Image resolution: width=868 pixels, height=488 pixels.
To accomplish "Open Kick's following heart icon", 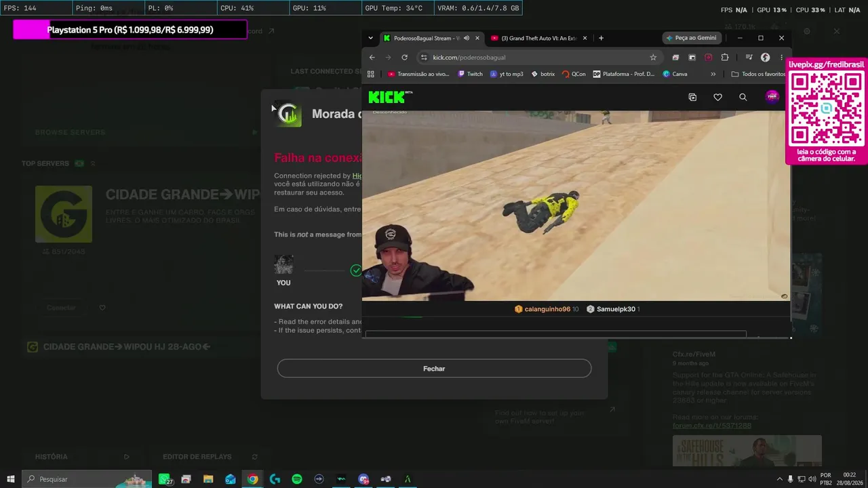I will pos(717,98).
